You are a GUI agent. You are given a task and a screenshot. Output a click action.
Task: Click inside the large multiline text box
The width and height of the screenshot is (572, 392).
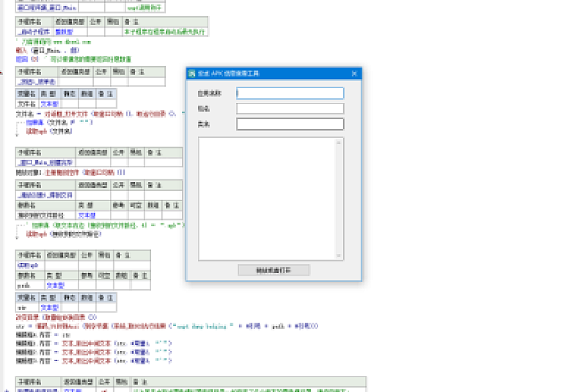coord(267,199)
